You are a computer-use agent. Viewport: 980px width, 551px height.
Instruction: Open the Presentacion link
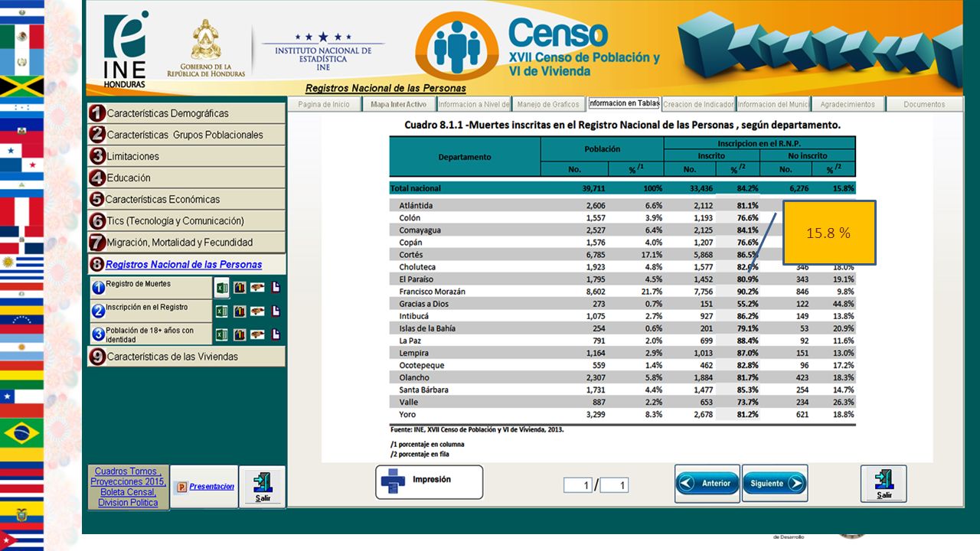(x=211, y=487)
